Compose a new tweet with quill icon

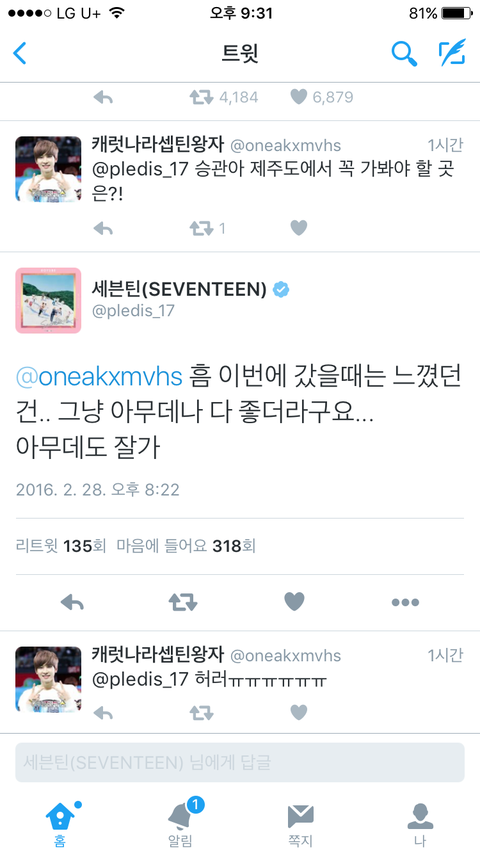[452, 53]
